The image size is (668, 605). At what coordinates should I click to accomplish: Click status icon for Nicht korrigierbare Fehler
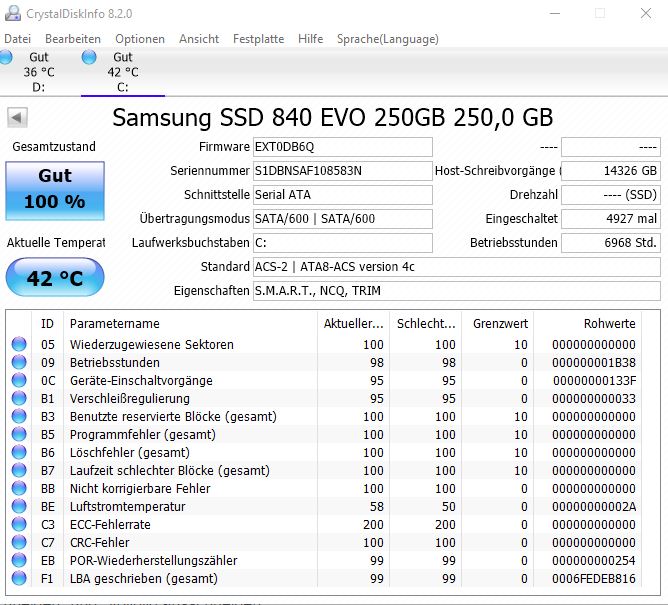(19, 488)
